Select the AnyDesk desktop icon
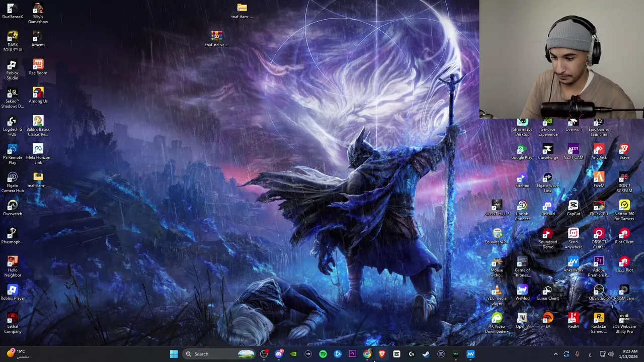This screenshot has height=362, width=644. 599,152
